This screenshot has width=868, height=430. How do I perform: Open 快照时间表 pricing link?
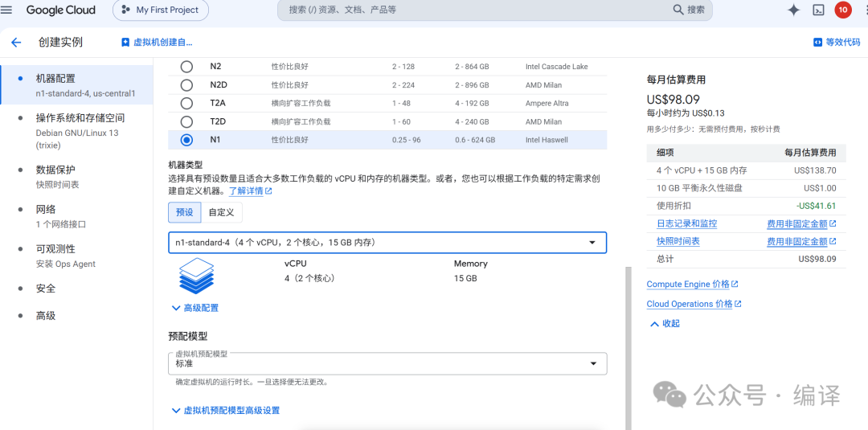[678, 241]
